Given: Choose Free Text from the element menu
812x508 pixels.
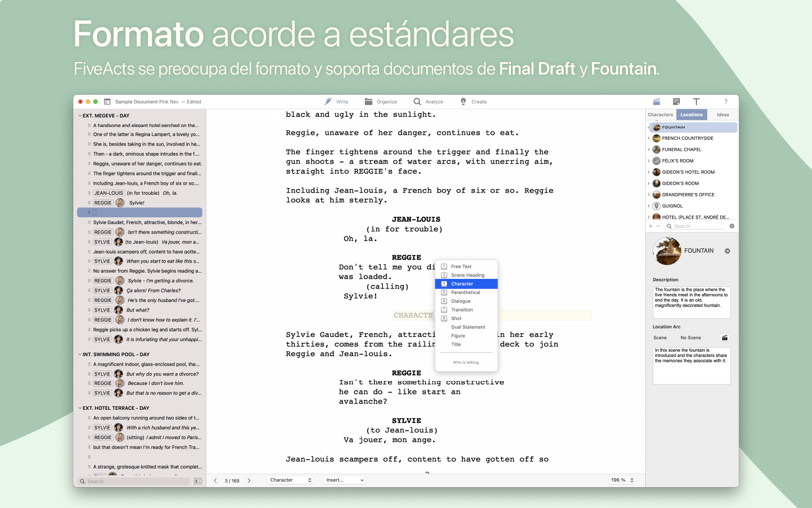Looking at the screenshot, I should (466, 266).
